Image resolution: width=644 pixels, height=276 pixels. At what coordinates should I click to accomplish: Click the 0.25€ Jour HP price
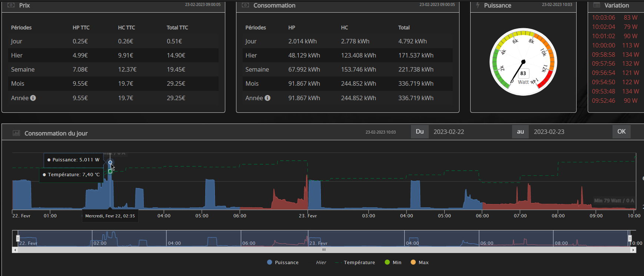(80, 41)
